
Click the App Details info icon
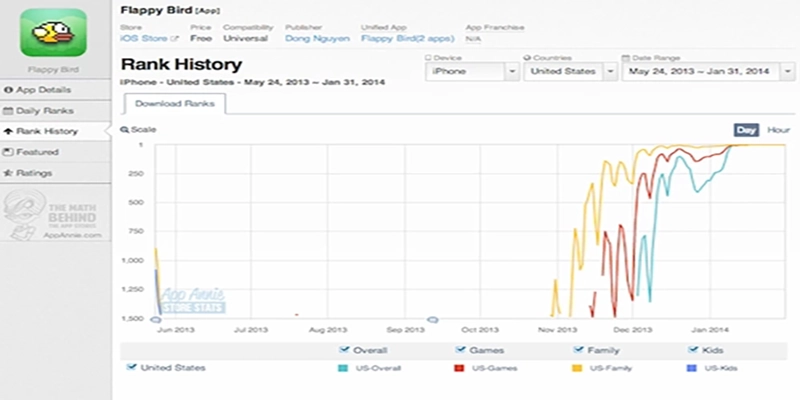coord(8,90)
